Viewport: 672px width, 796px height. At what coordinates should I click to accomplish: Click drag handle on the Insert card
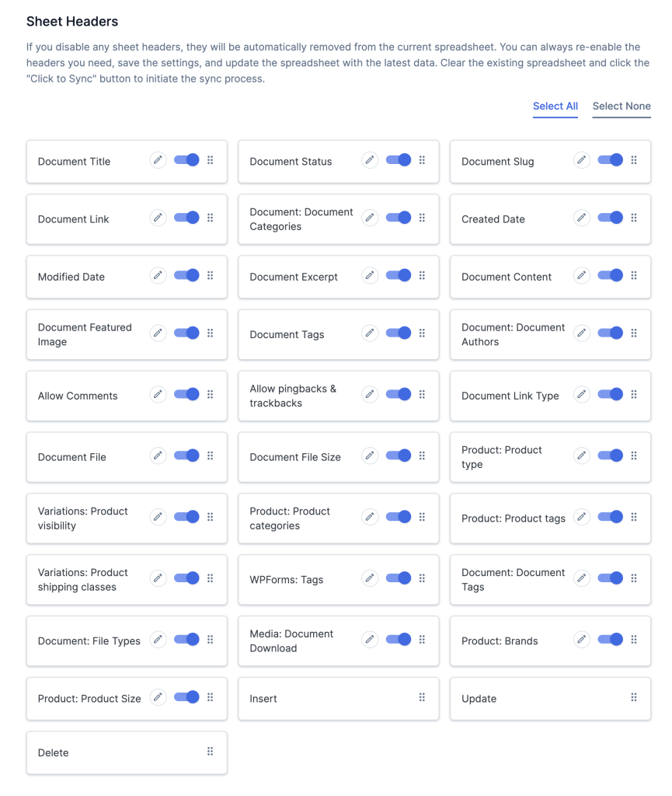click(422, 697)
